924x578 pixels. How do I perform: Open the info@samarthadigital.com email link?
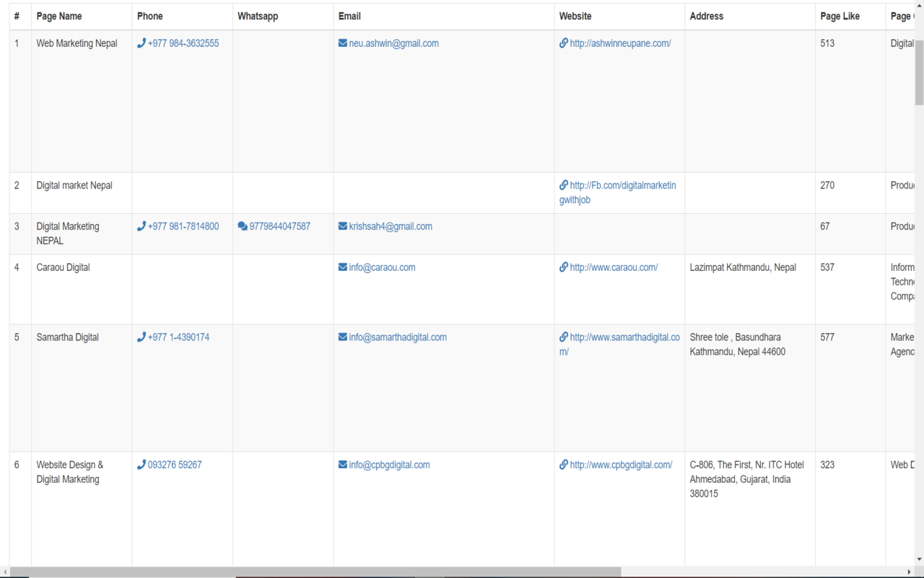pos(398,337)
